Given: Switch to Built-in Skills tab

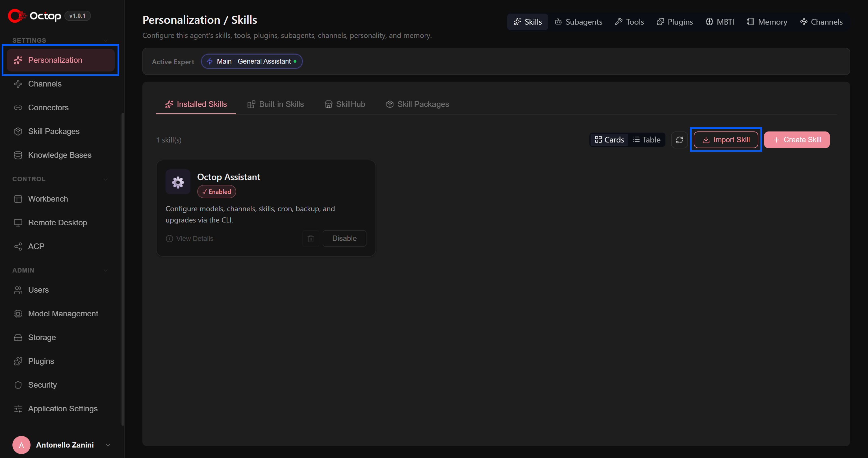Looking at the screenshot, I should pos(276,104).
